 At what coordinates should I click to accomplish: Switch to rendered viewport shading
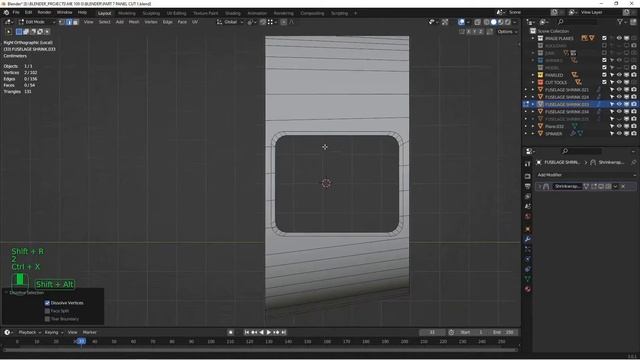tap(508, 22)
